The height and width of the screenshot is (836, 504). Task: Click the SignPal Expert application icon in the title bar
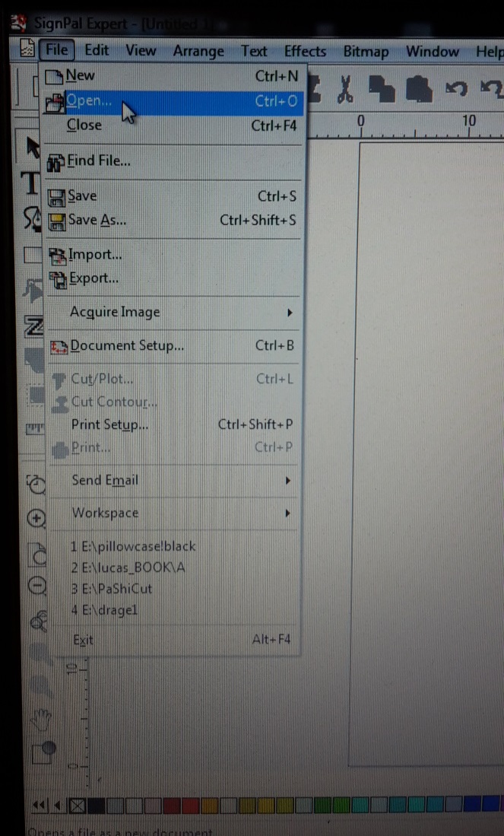coord(19,24)
